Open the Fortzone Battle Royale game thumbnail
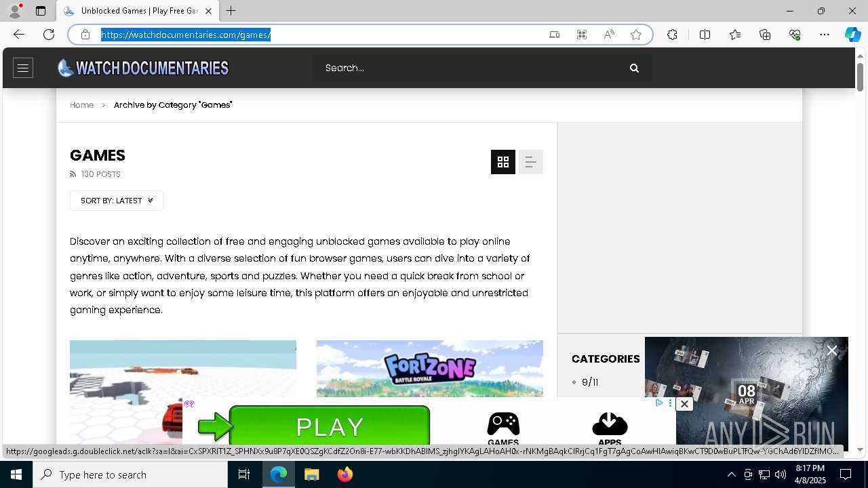Image resolution: width=868 pixels, height=488 pixels. pyautogui.click(x=430, y=369)
